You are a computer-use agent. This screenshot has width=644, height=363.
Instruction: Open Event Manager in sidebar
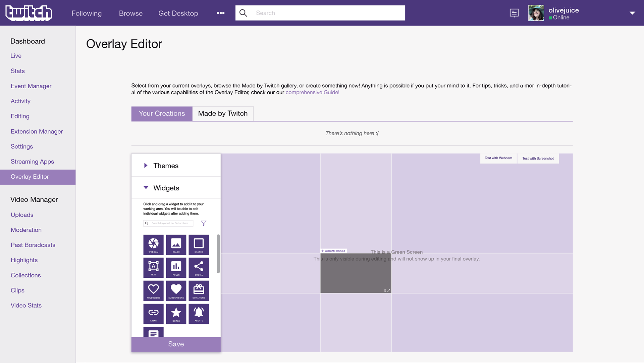click(31, 86)
